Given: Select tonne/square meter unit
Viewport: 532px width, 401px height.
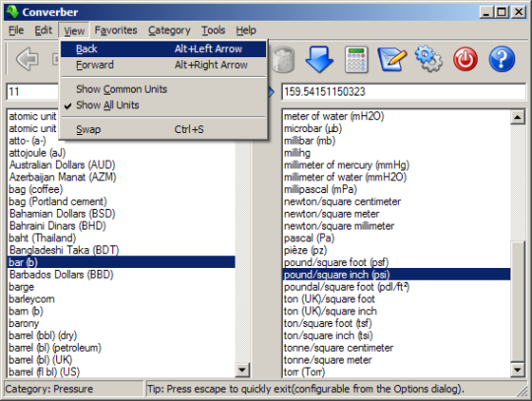Looking at the screenshot, I should pos(397,360).
